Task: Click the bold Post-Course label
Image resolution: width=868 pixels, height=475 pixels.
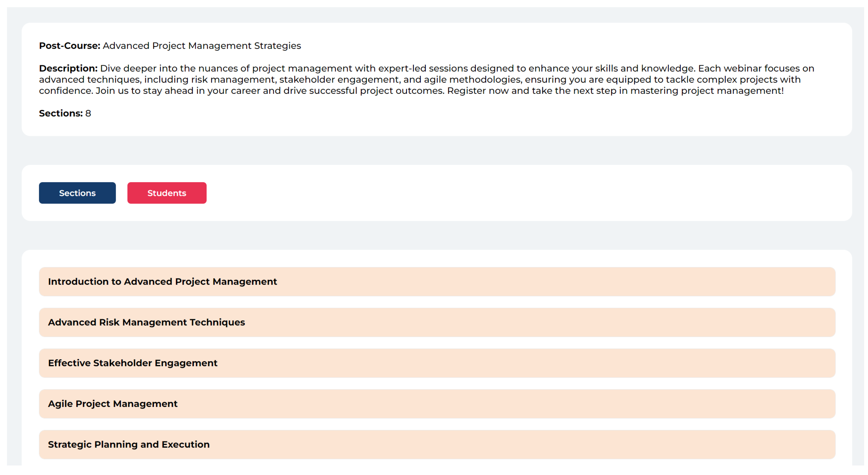Action: coord(69,46)
